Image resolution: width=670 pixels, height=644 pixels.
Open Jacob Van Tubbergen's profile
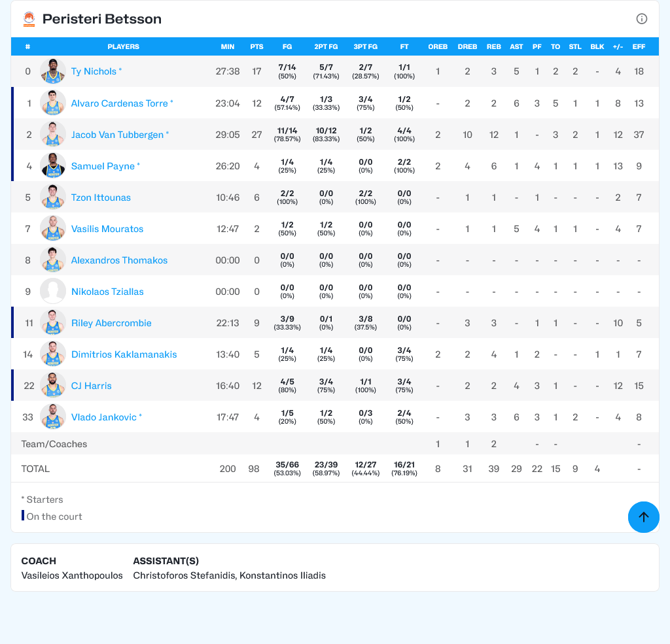117,135
